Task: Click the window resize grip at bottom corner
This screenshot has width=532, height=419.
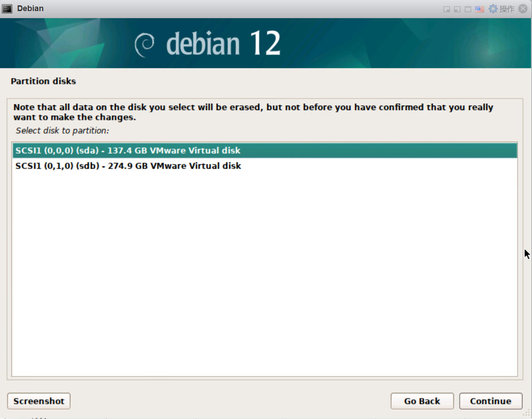Action: click(x=526, y=413)
